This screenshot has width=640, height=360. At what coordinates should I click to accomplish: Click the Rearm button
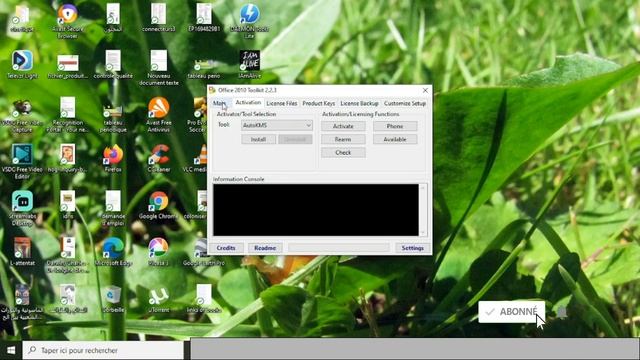[x=343, y=139]
